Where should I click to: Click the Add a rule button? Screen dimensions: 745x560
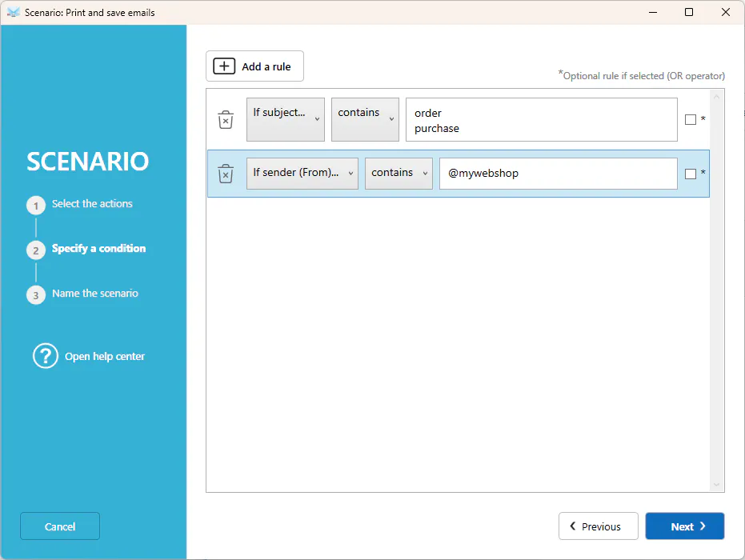coord(254,66)
